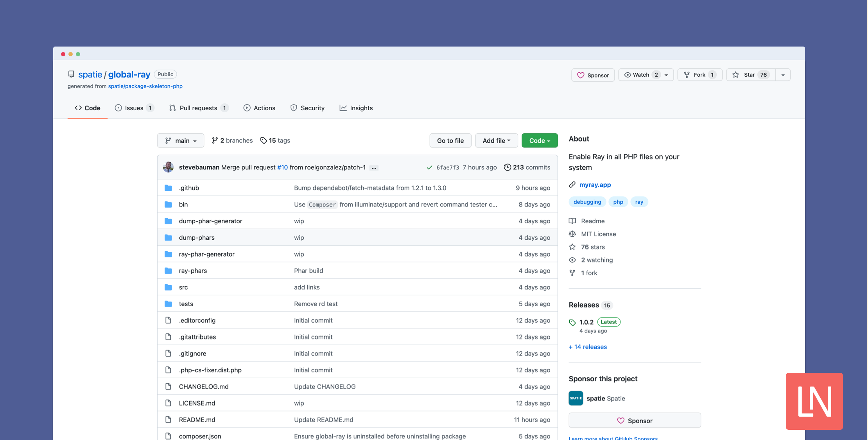Open the green Code dropdown
This screenshot has height=440, width=868.
tap(540, 140)
